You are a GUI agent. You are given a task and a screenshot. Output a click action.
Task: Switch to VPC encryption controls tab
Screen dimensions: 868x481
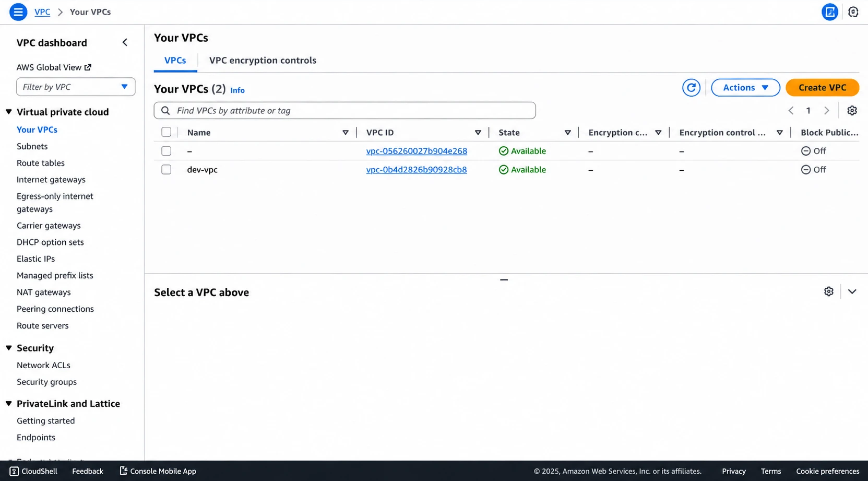tap(263, 61)
